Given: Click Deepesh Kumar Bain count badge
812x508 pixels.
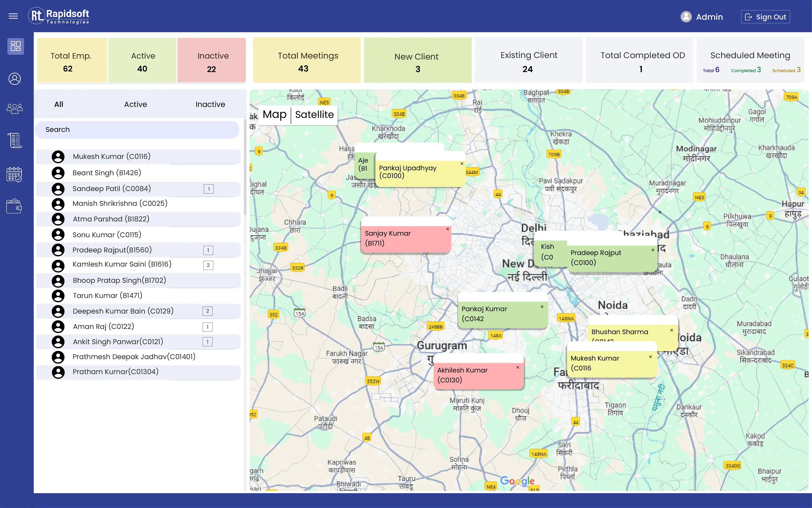Looking at the screenshot, I should tap(207, 311).
